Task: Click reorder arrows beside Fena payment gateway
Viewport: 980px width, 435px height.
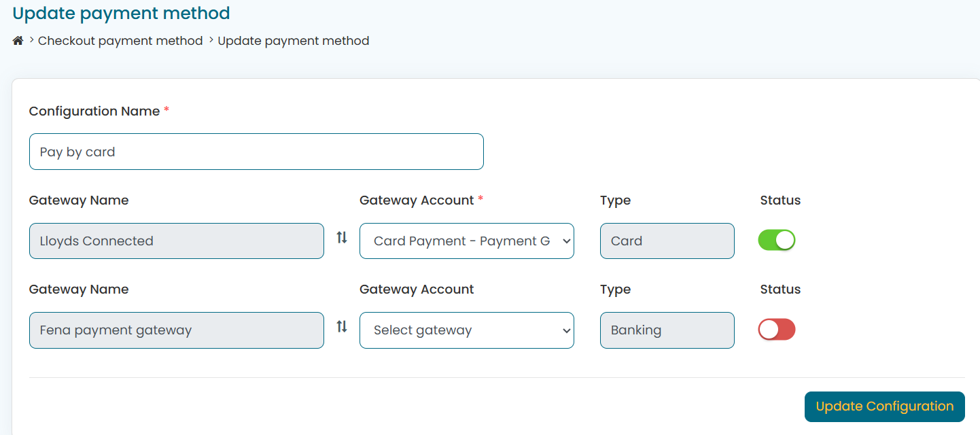Action: tap(342, 327)
